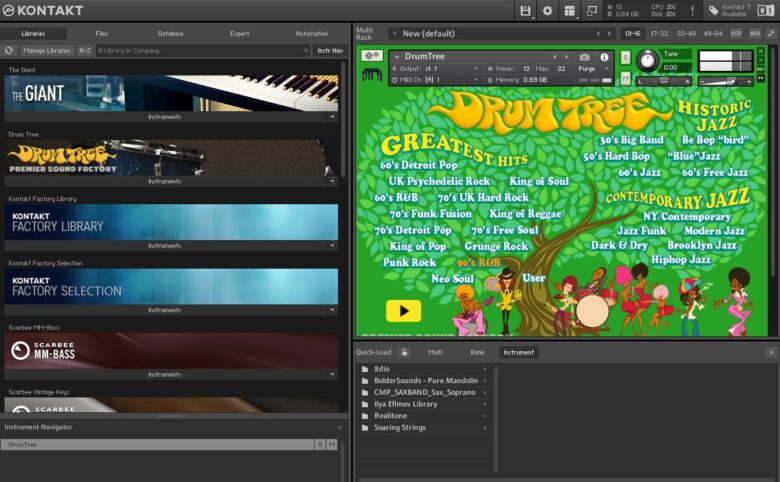Solo the DrumTree instrument
Screen dimensions: 780x482
click(x=625, y=58)
